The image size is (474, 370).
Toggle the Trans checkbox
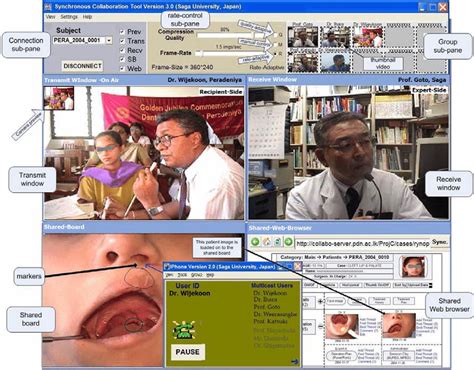[122, 41]
